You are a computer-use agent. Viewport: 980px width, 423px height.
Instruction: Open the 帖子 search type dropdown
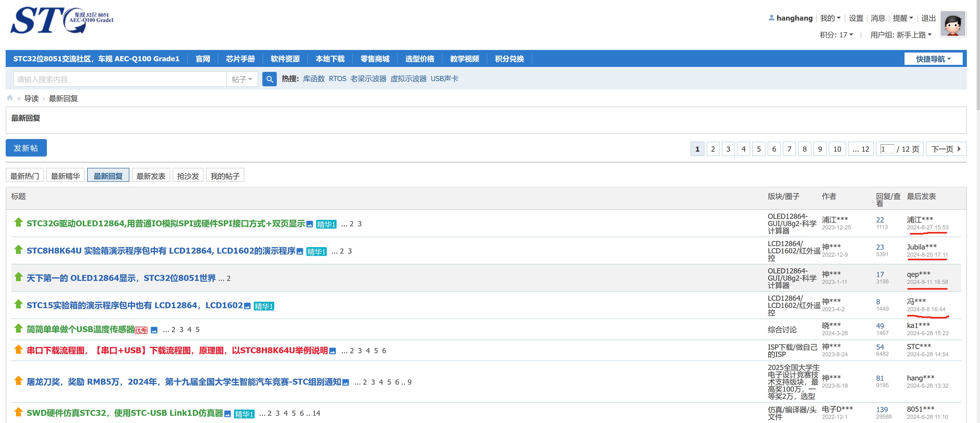click(x=242, y=79)
